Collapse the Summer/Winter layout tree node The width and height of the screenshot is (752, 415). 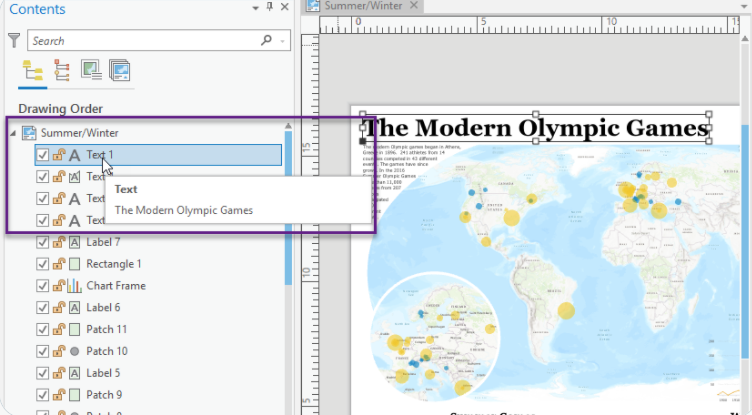(x=13, y=133)
